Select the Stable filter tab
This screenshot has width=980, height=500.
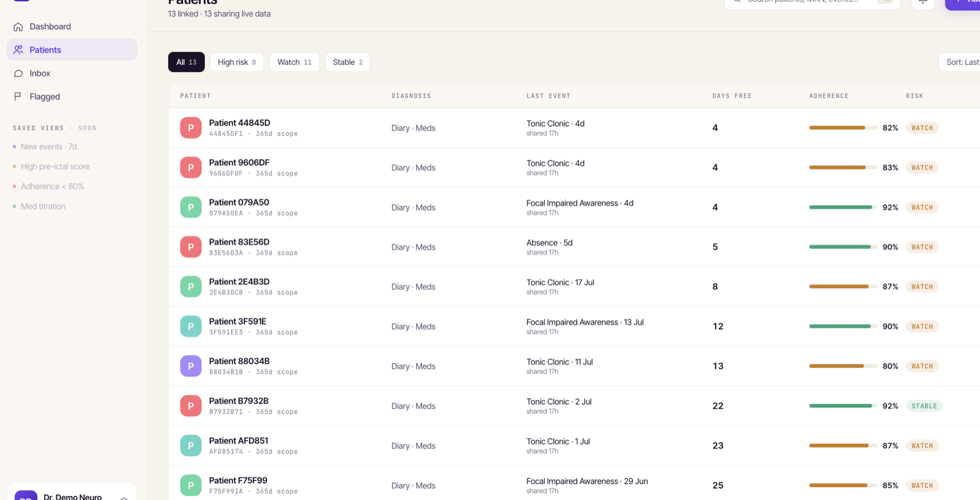(348, 62)
